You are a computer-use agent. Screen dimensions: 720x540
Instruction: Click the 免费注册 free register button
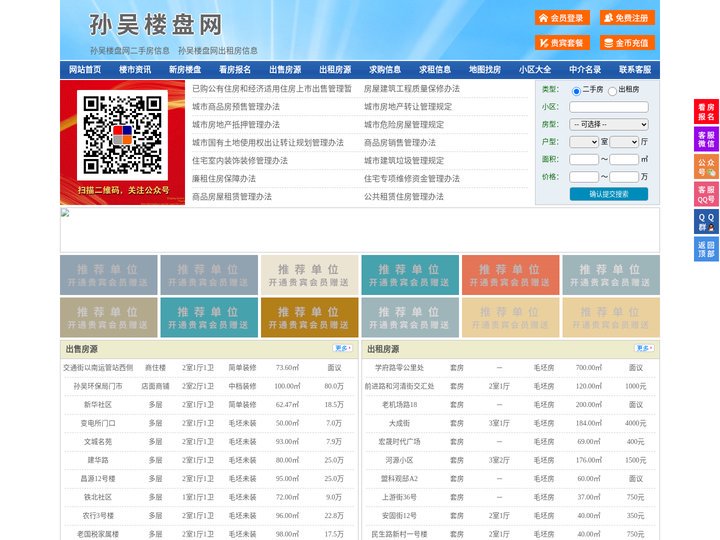(x=627, y=18)
